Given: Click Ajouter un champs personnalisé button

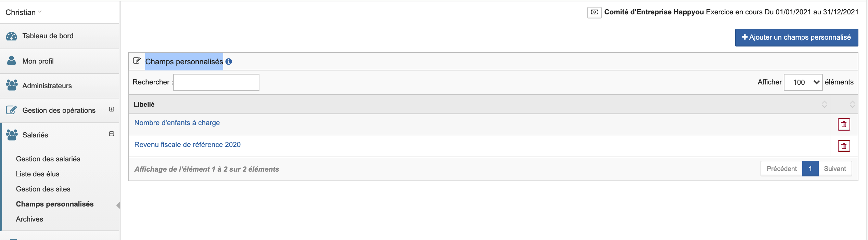Looking at the screenshot, I should [x=796, y=38].
